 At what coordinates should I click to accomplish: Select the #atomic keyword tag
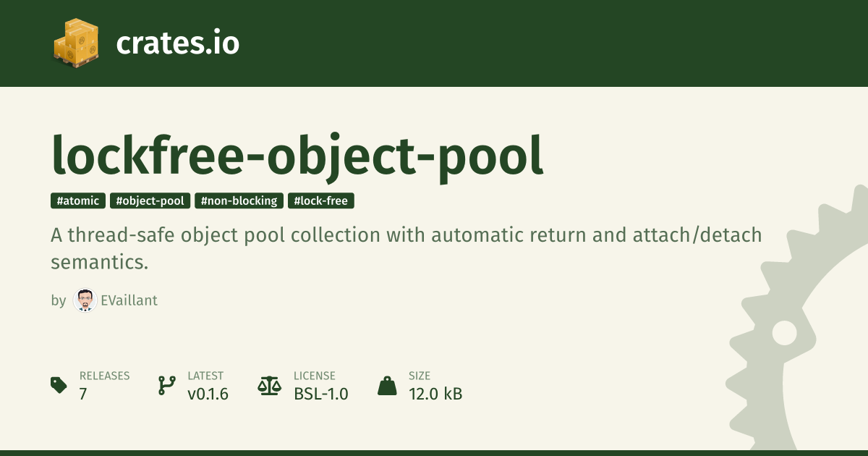[78, 201]
